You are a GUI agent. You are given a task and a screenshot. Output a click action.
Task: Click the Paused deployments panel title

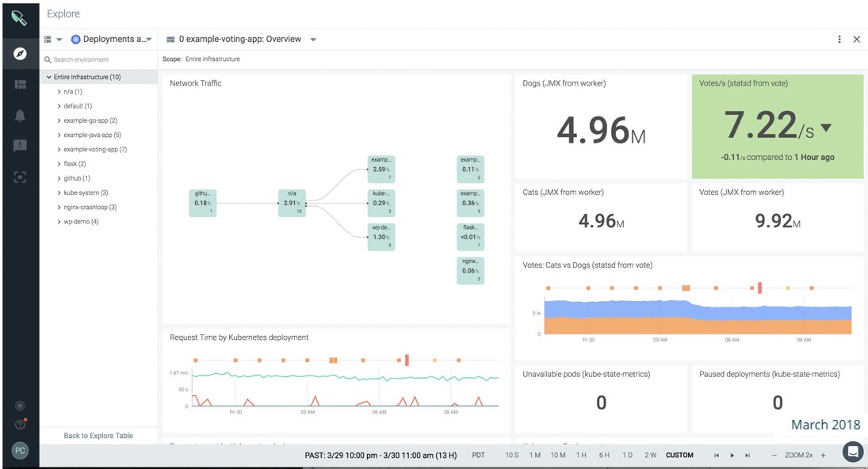(769, 374)
